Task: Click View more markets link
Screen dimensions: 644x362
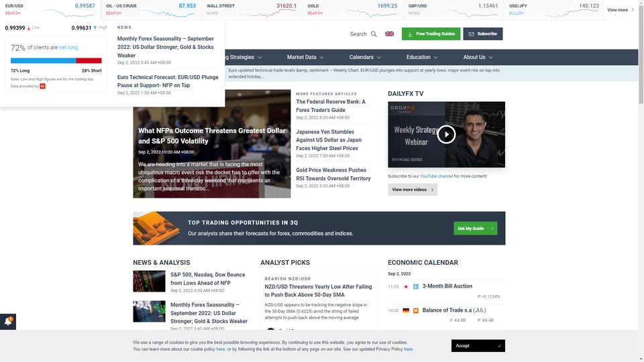Action: (621, 10)
